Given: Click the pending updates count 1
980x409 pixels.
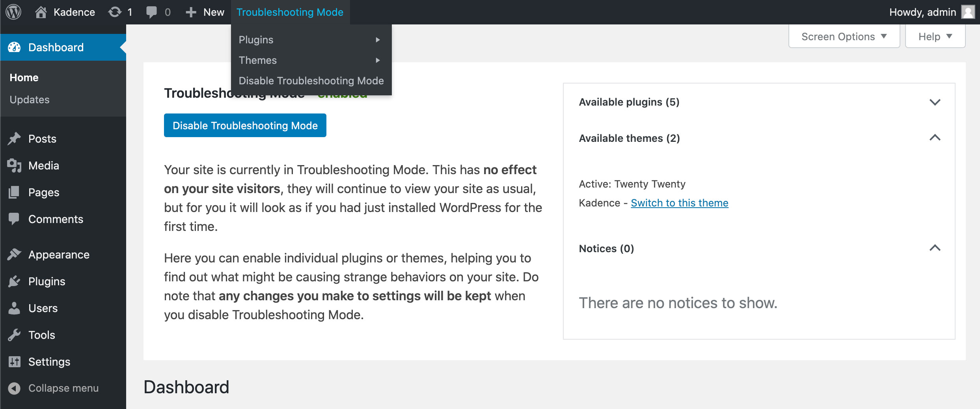Looking at the screenshot, I should [130, 12].
